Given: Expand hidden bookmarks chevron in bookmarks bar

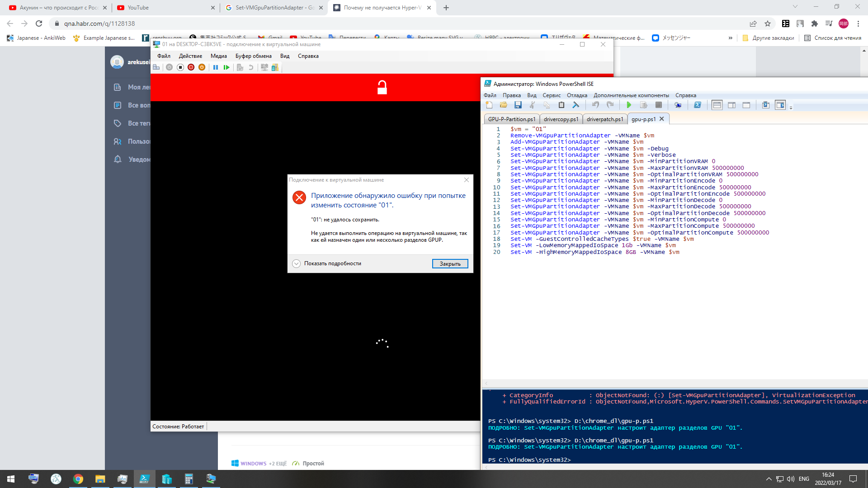Looking at the screenshot, I should click(730, 38).
